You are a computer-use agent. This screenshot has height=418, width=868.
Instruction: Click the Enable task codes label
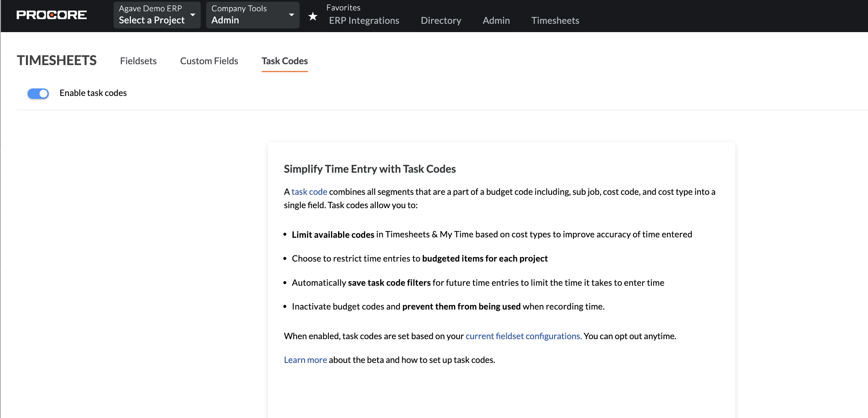tap(93, 93)
